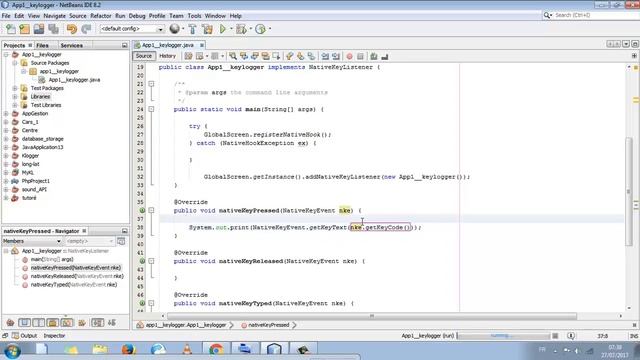Open the Tools menu
The height and width of the screenshot is (360, 640).
click(x=194, y=16)
